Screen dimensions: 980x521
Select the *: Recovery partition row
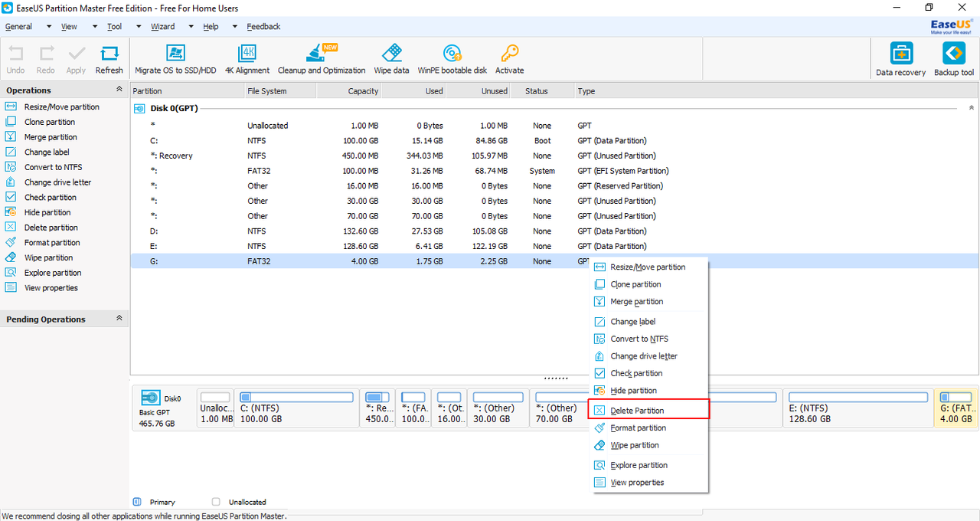click(554, 156)
